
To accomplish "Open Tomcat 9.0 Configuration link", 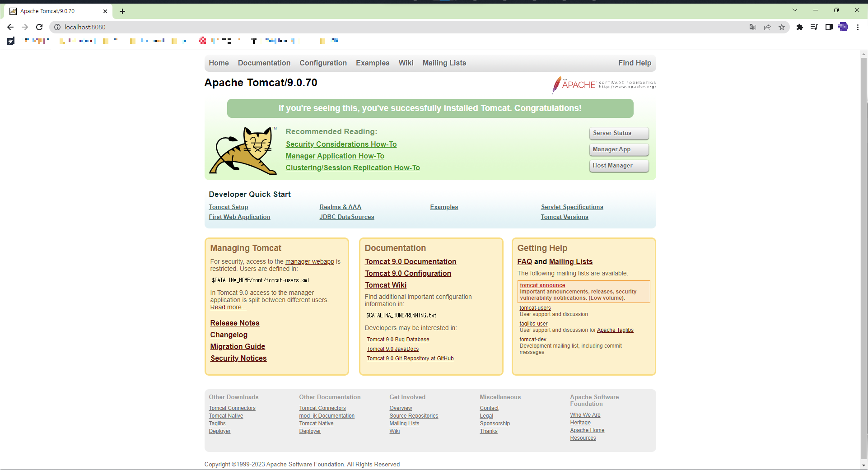I will pyautogui.click(x=408, y=273).
